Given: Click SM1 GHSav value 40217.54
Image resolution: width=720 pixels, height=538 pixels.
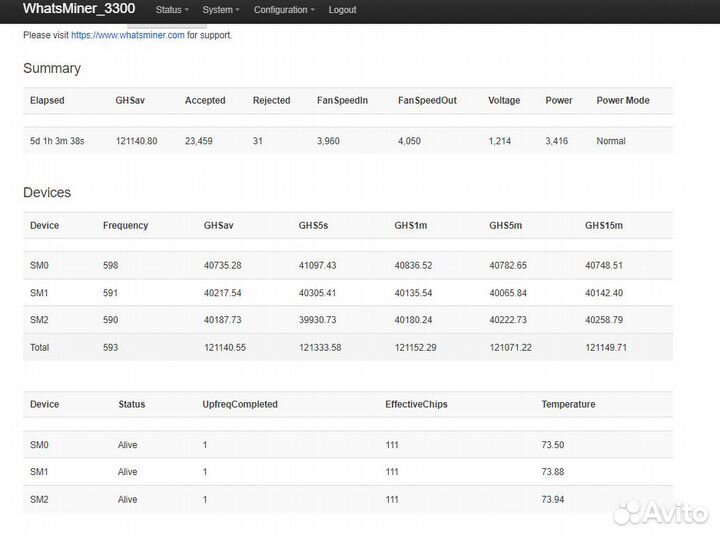Looking at the screenshot, I should click(223, 293).
